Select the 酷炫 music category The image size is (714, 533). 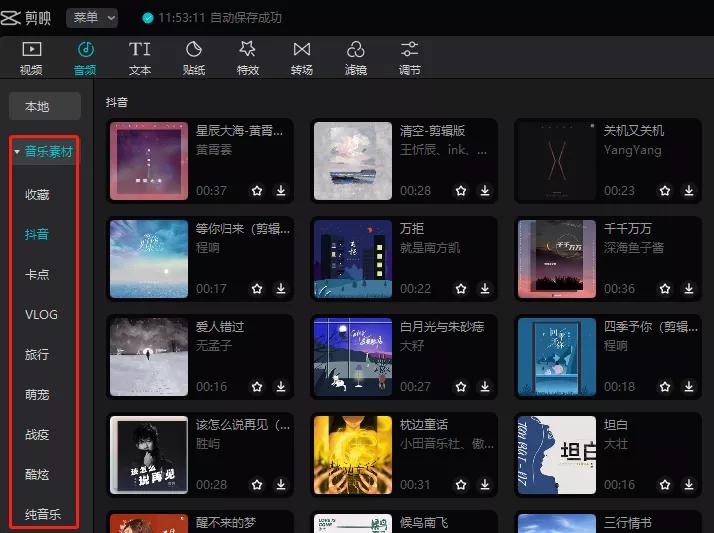click(37, 474)
